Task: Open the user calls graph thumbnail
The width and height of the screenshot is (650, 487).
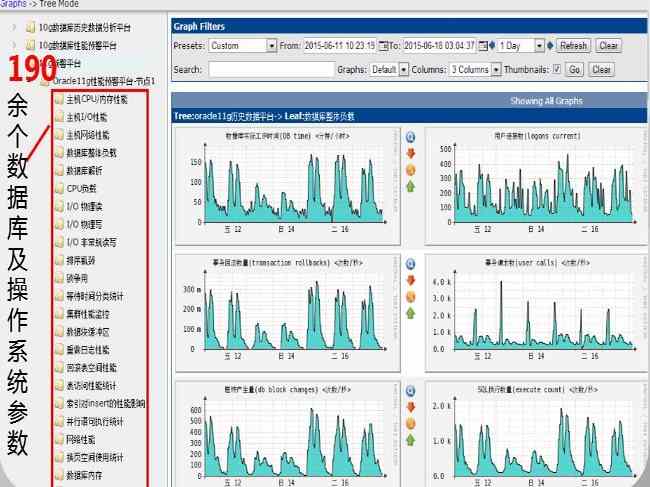Action: click(537, 313)
